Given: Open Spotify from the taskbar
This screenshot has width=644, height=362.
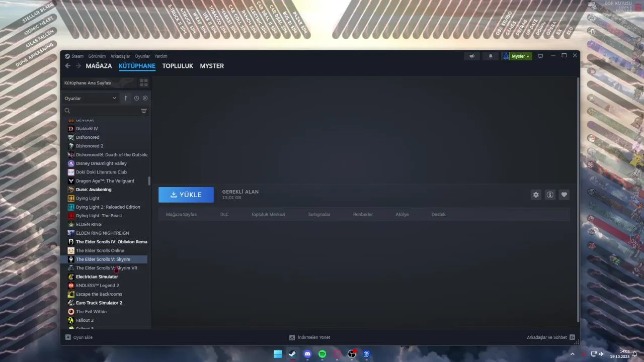Looking at the screenshot, I should click(323, 354).
